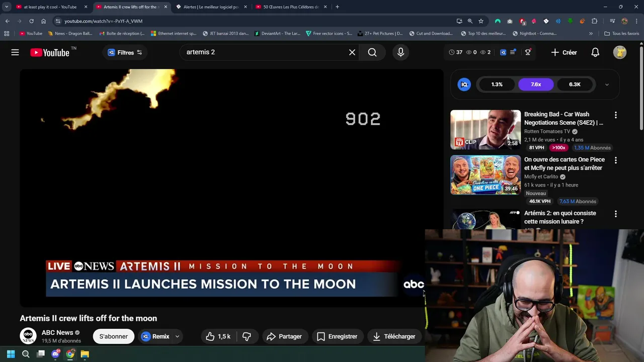644x362 pixels.
Task: Go back with the browser back arrow
Action: coord(7,21)
